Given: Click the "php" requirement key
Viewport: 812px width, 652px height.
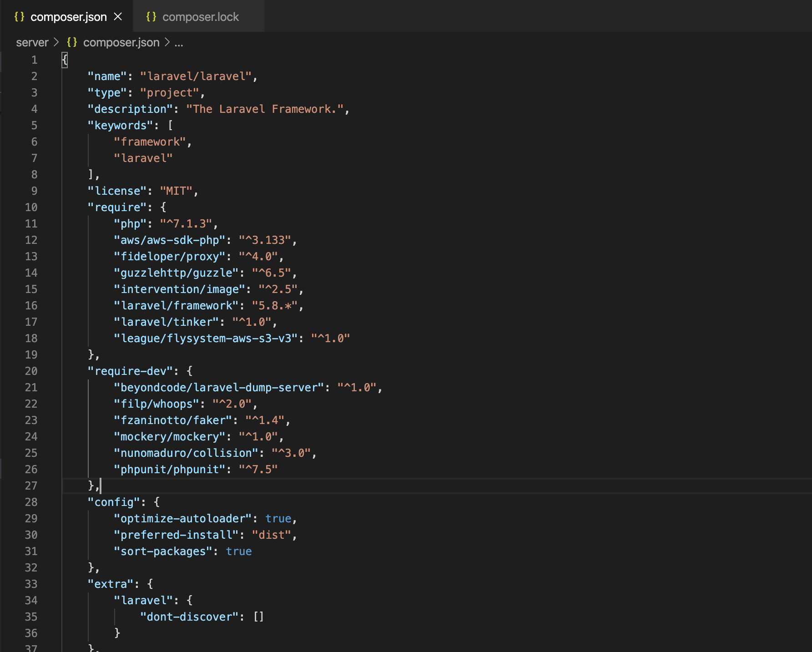Looking at the screenshot, I should coord(131,224).
